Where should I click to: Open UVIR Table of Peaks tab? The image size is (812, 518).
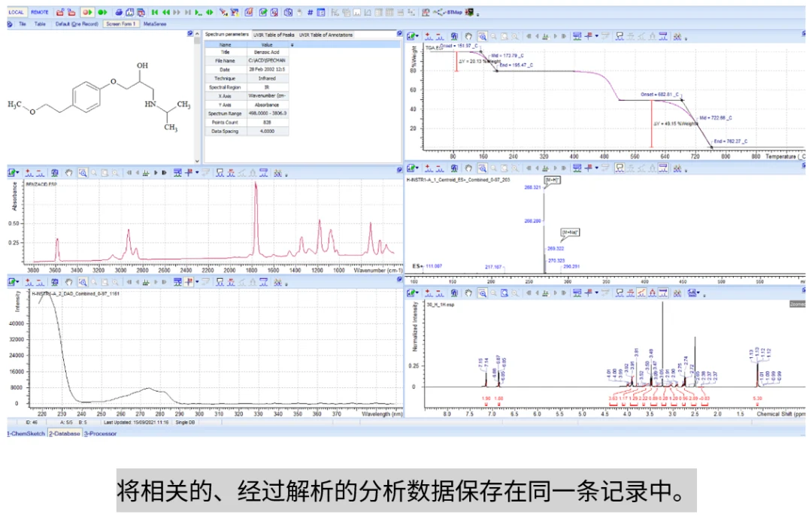(x=274, y=35)
